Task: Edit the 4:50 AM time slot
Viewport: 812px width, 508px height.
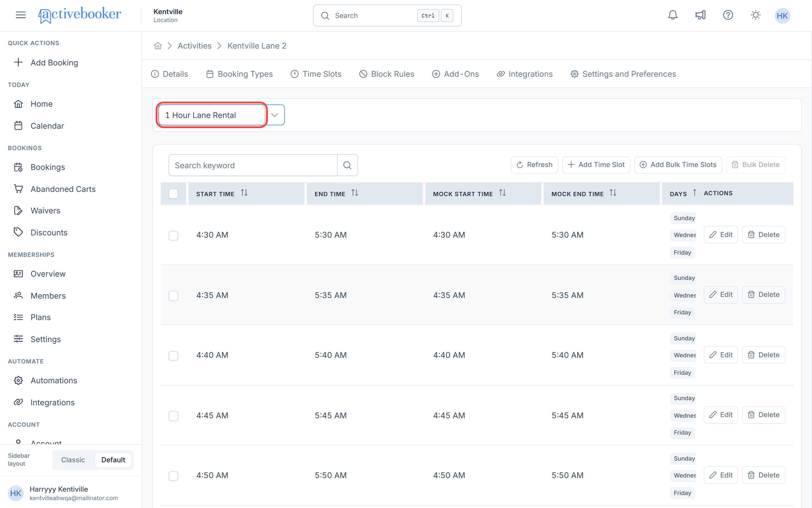Action: (x=721, y=475)
